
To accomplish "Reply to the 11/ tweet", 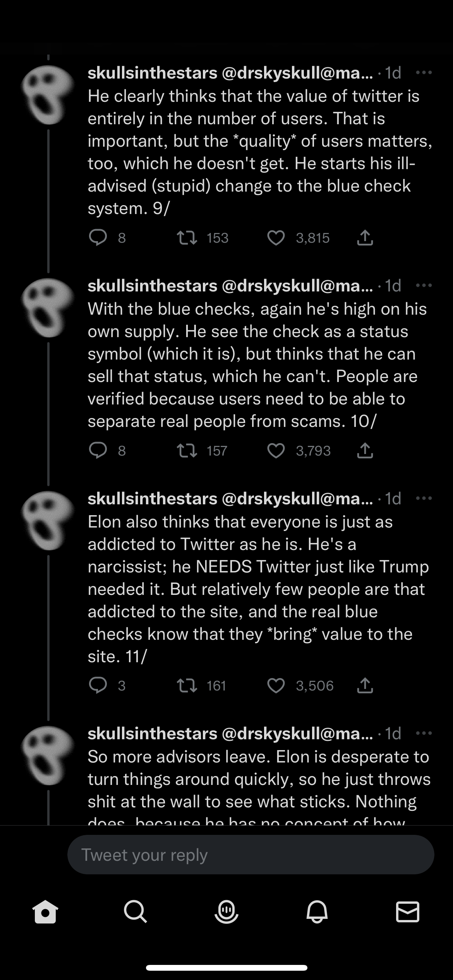I will coord(98,685).
